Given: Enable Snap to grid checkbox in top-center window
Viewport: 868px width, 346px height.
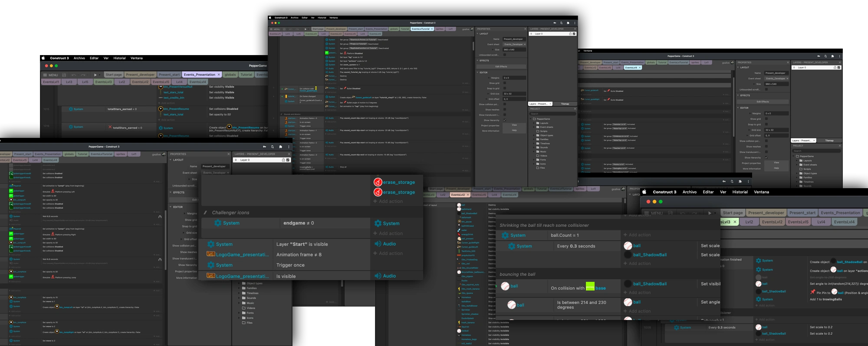Looking at the screenshot, I should 505,88.
